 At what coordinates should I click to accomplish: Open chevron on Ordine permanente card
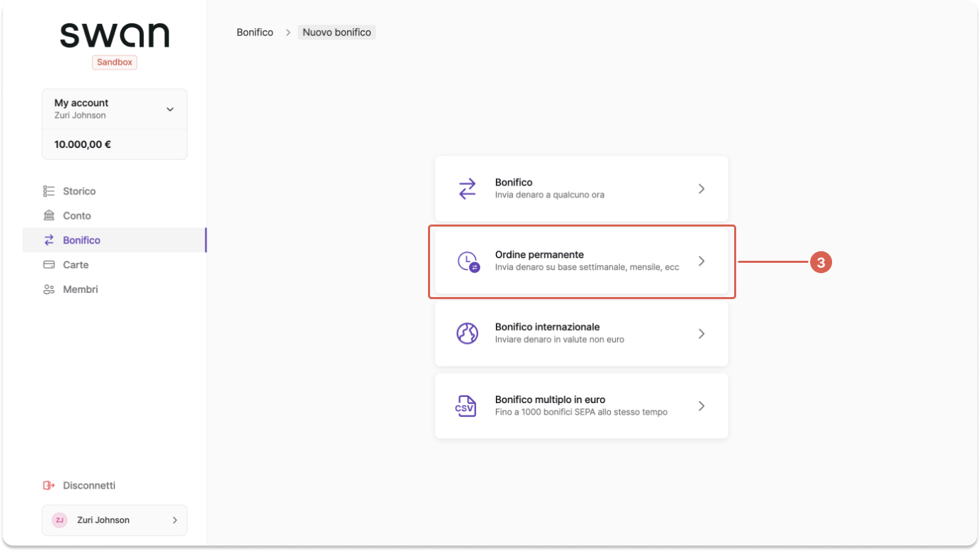(x=701, y=261)
